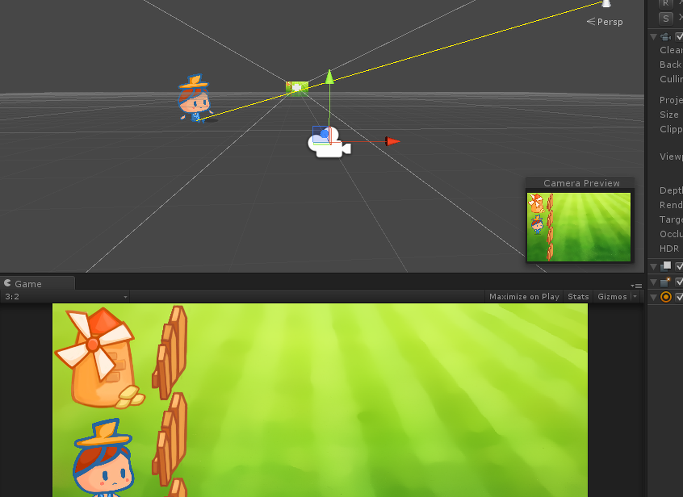Click the Size property label
Viewport: 683px width, 497px height.
pyautogui.click(x=669, y=115)
